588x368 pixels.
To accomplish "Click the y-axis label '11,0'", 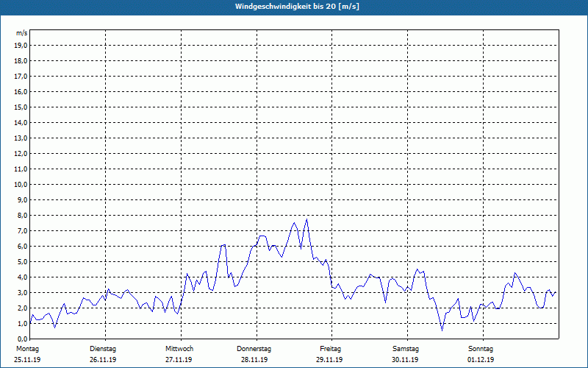I will tap(21, 169).
